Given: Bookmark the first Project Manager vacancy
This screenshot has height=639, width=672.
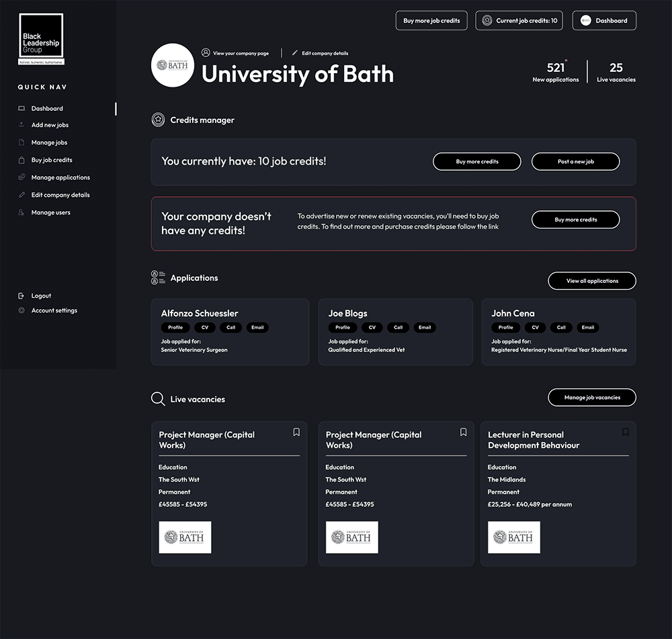Looking at the screenshot, I should coord(296,432).
